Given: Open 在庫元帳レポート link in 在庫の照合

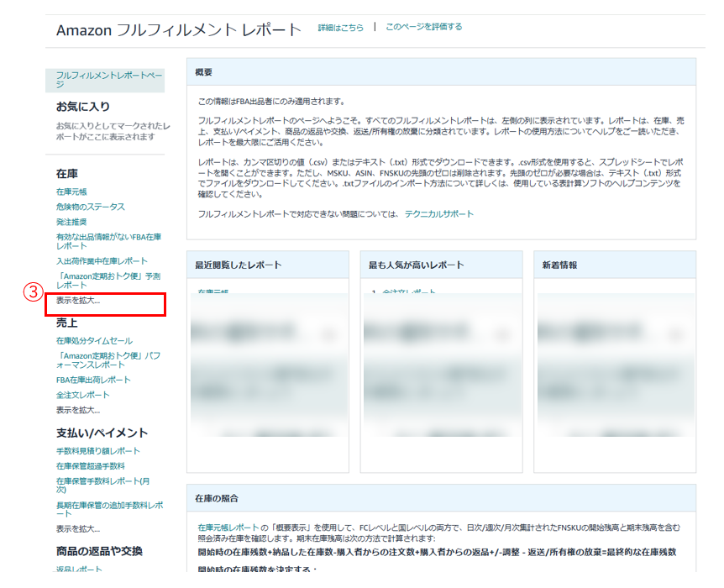Looking at the screenshot, I should (228, 528).
